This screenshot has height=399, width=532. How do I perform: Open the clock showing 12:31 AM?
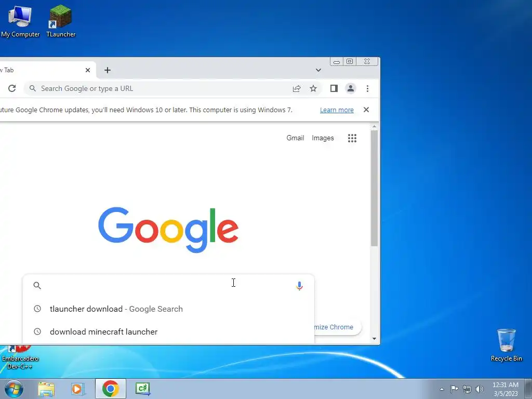[506, 389]
